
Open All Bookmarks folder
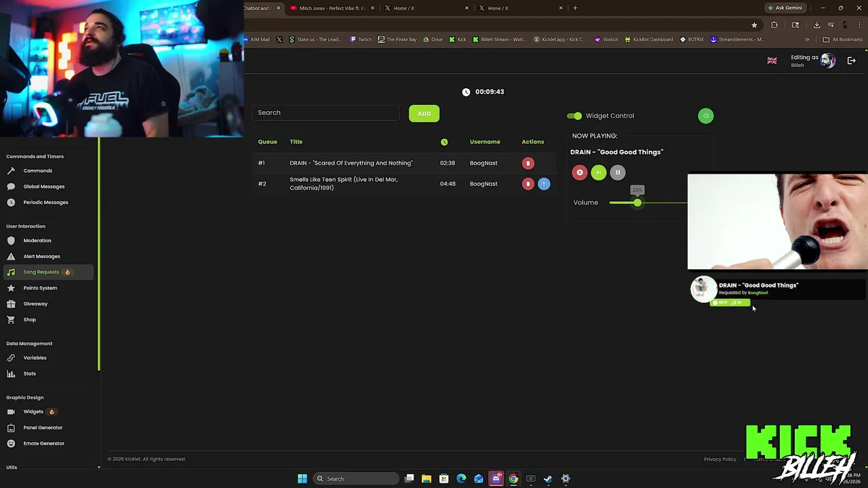tap(842, 39)
